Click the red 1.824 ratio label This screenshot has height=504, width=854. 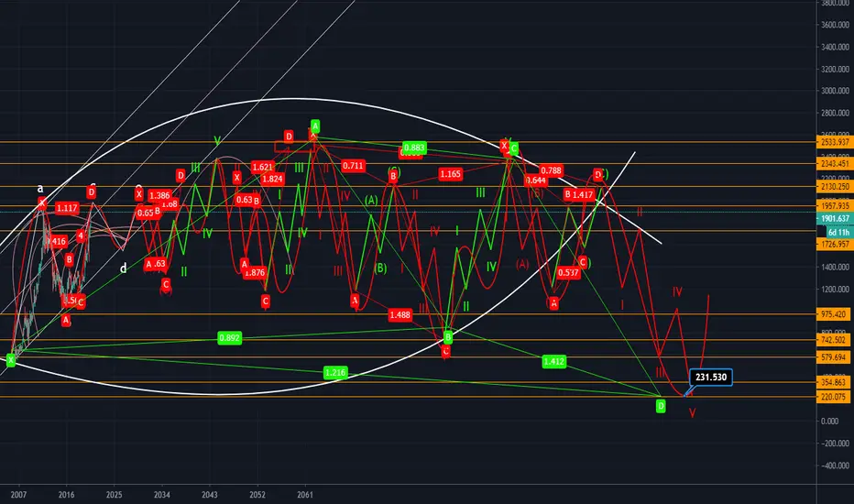(272, 179)
